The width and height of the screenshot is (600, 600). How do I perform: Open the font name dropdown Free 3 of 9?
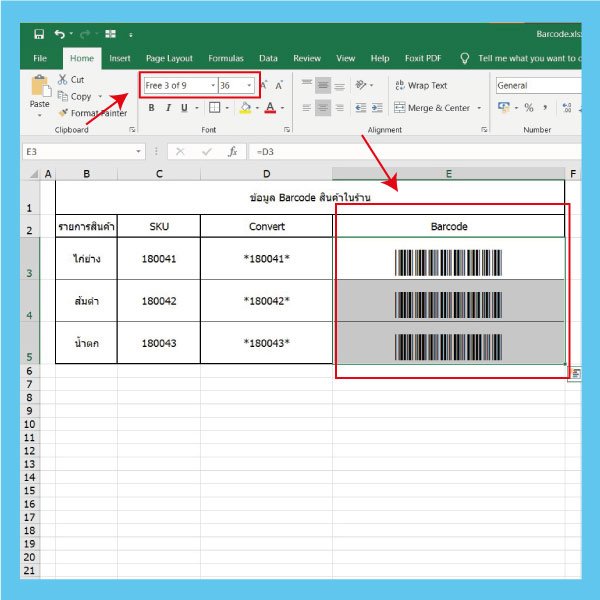click(x=213, y=85)
